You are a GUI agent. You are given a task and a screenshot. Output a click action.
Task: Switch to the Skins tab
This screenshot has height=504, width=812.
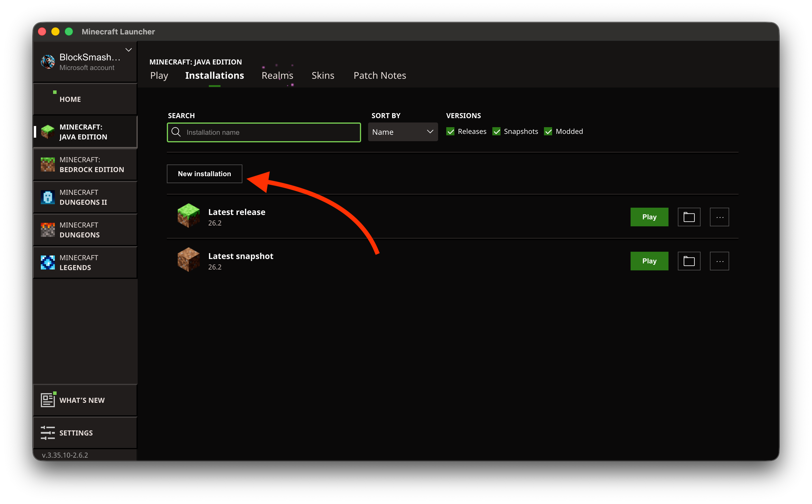pyautogui.click(x=323, y=75)
